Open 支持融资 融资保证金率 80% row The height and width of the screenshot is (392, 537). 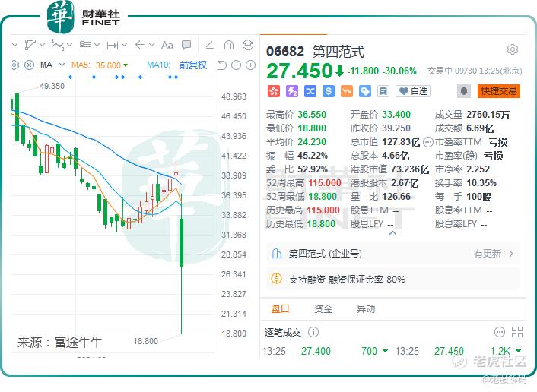[x=392, y=279]
